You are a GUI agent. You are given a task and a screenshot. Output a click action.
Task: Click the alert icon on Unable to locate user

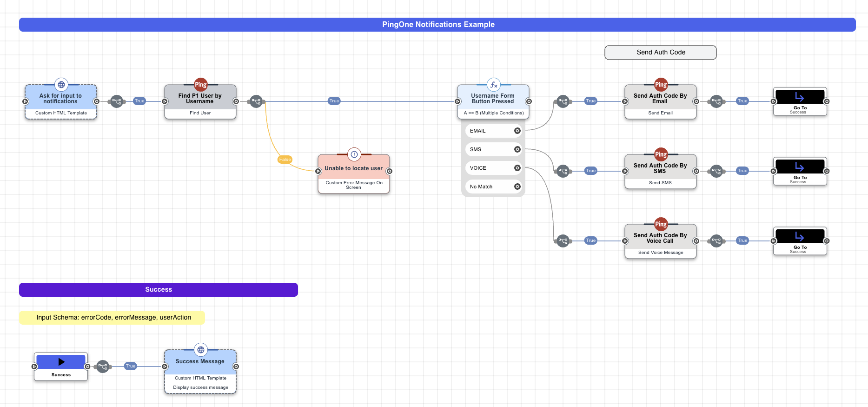354,154
